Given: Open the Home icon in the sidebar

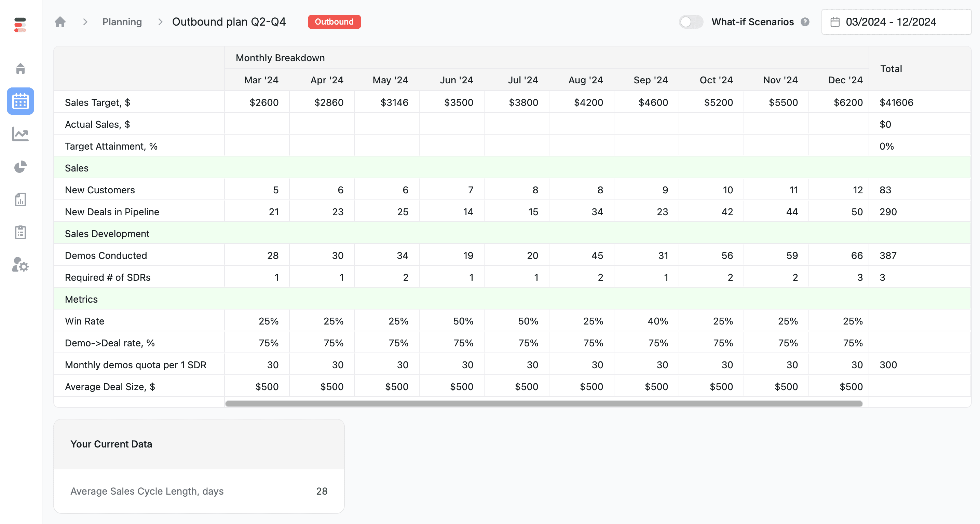Looking at the screenshot, I should pos(21,68).
